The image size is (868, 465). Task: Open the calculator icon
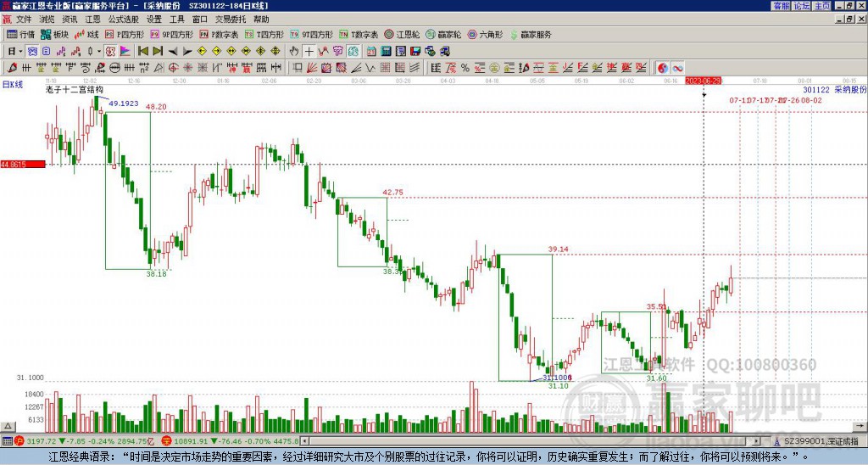click(387, 52)
